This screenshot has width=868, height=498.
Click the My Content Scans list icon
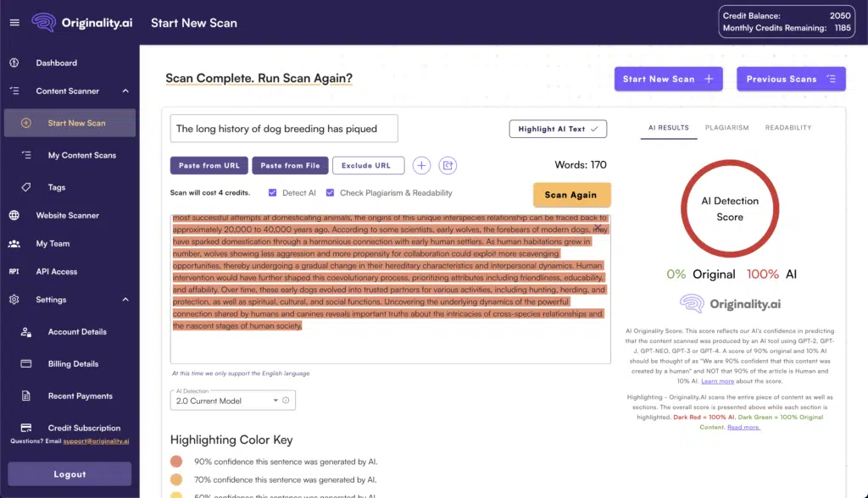tap(26, 155)
